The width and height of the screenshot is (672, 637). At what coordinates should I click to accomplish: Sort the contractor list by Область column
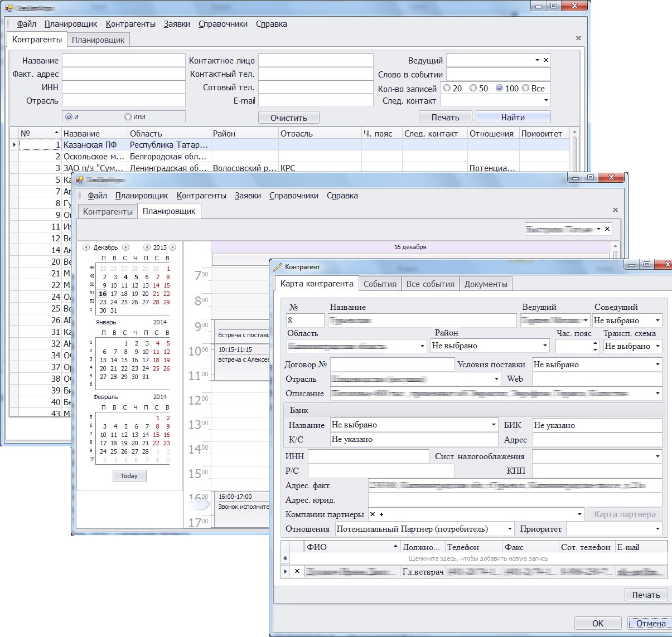click(x=169, y=133)
